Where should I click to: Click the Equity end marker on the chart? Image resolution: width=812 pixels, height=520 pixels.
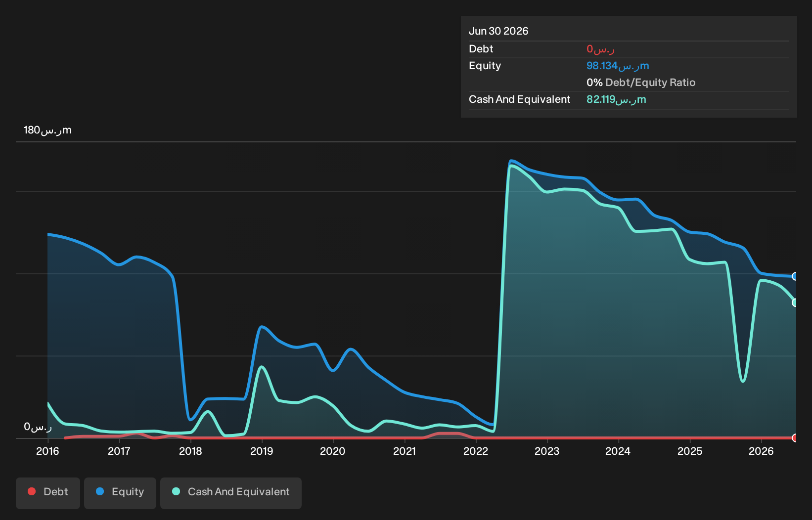pos(795,276)
